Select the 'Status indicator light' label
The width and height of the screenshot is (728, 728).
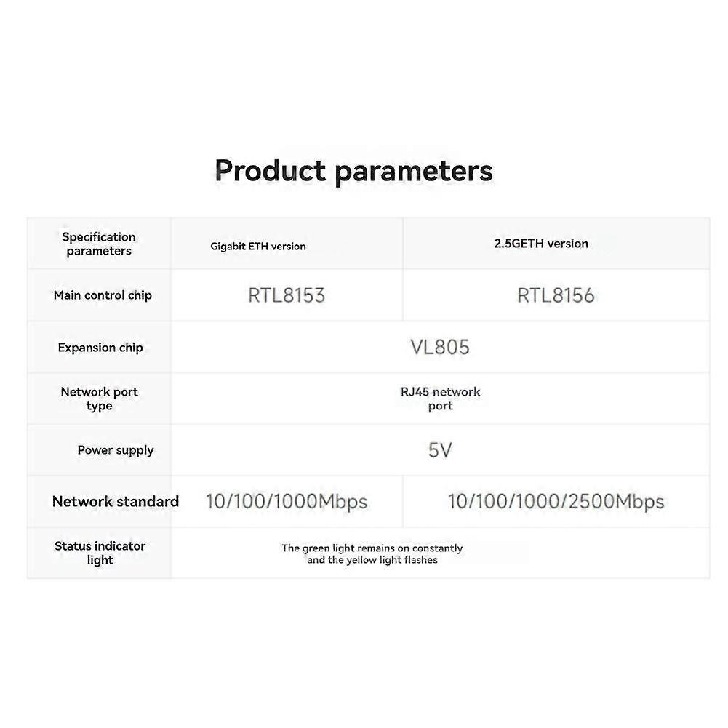pyautogui.click(x=100, y=553)
